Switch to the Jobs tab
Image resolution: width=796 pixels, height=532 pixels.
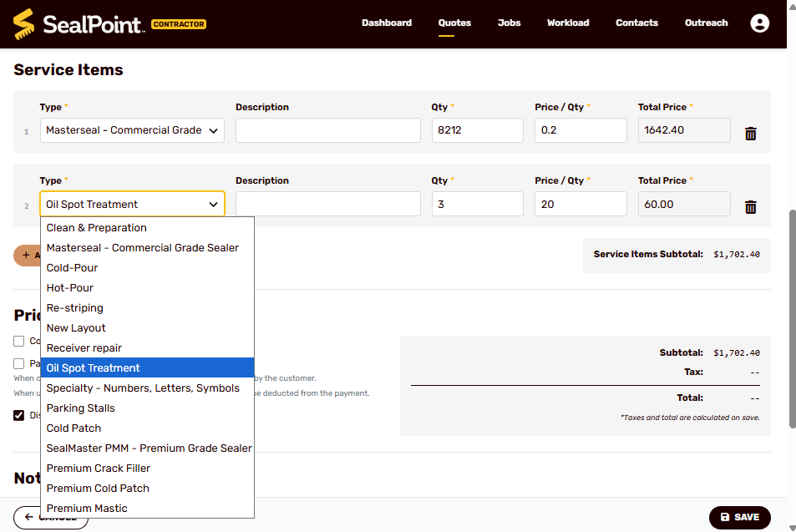click(x=509, y=23)
